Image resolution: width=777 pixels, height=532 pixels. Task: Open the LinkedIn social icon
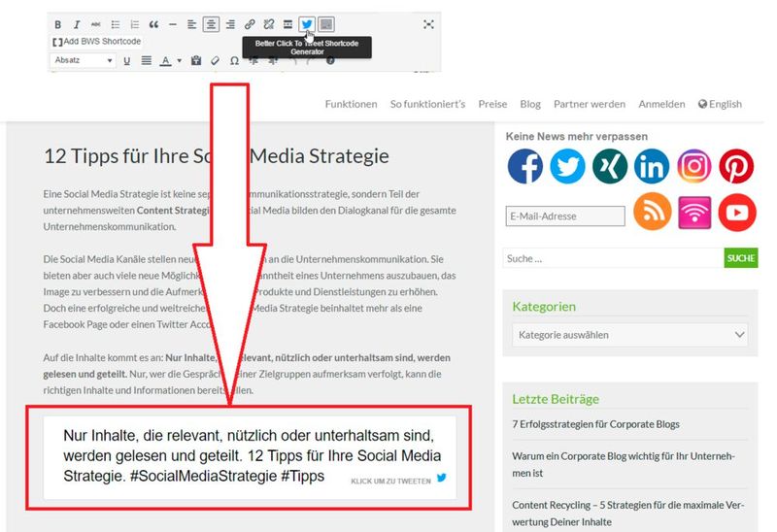pyautogui.click(x=652, y=166)
